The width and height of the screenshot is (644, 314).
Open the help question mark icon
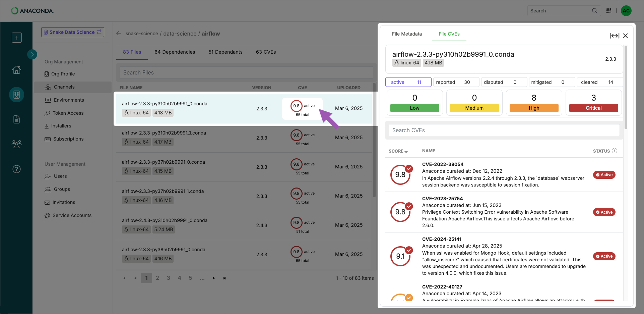pos(16,169)
